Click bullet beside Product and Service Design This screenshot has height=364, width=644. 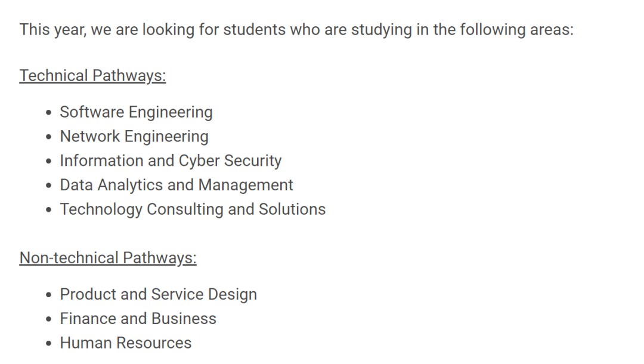pyautogui.click(x=49, y=295)
